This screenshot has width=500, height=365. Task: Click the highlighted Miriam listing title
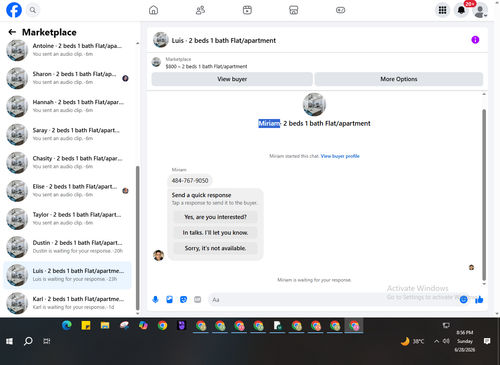[314, 123]
